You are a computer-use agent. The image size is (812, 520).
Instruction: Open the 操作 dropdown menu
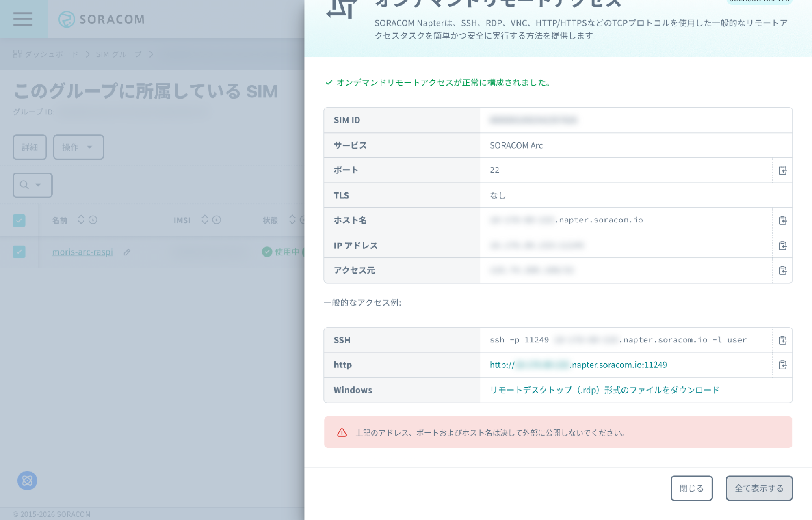pyautogui.click(x=78, y=147)
